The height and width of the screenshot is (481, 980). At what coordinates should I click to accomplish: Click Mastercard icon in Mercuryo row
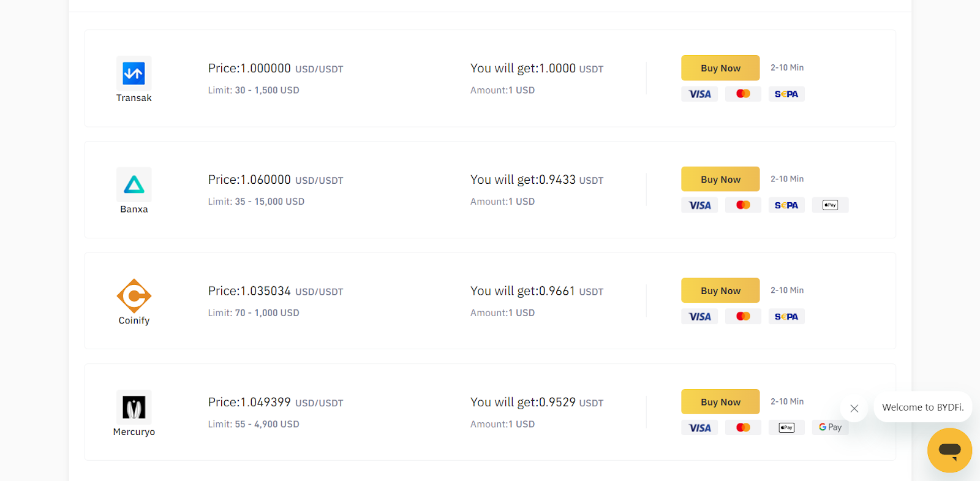click(743, 428)
